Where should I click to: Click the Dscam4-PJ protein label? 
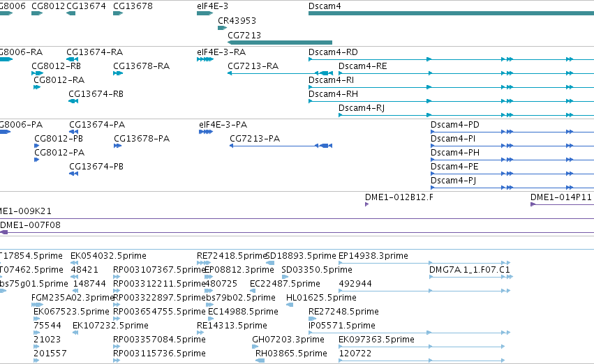tap(454, 181)
